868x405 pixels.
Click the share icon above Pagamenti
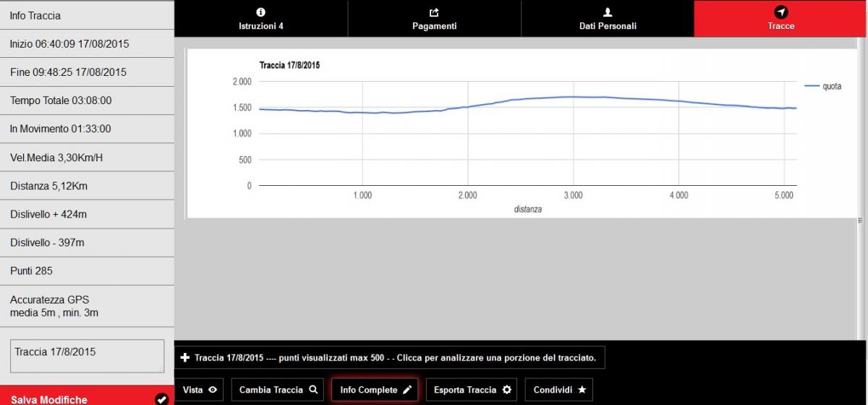click(434, 12)
